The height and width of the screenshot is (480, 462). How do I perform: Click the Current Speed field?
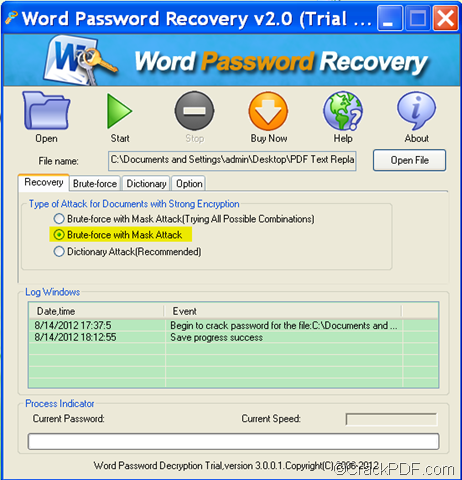[392, 419]
